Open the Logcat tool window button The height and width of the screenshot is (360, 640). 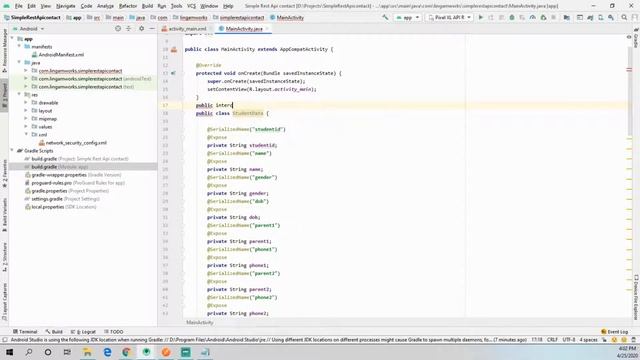coord(83,332)
